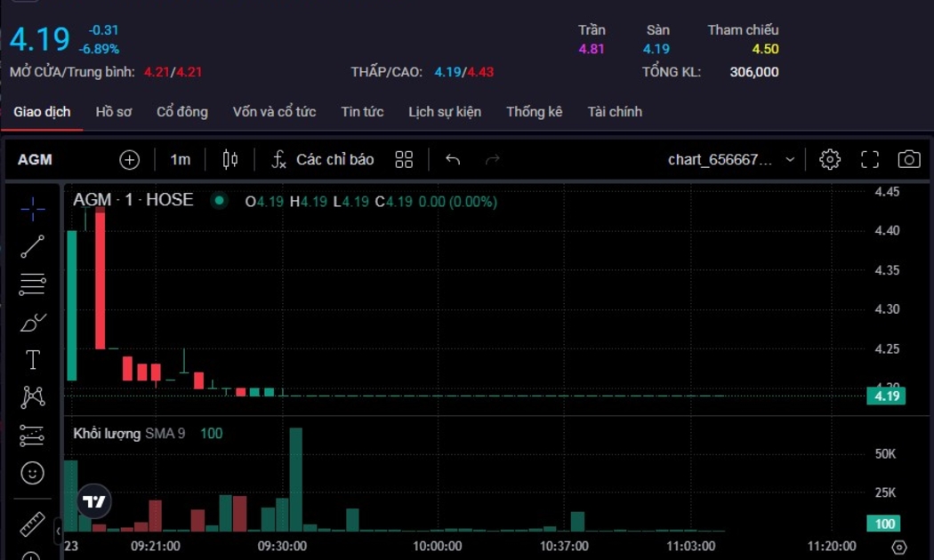Open the Fibonacci retracement tool group
The image size is (934, 560).
point(33,284)
